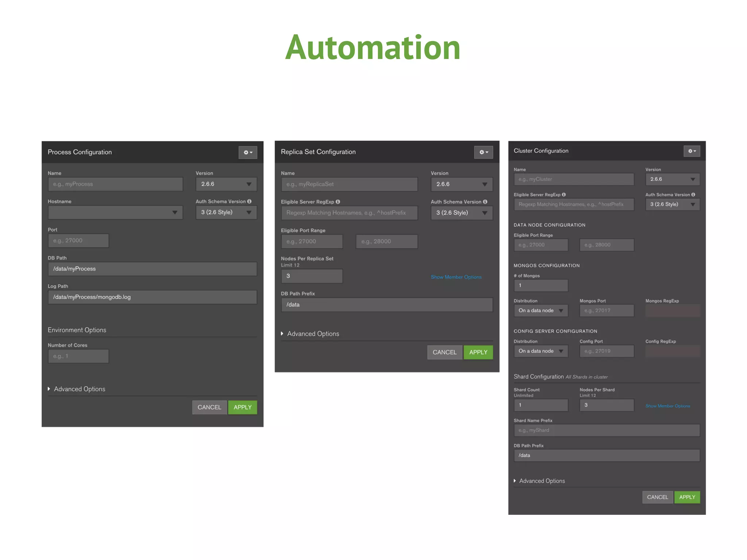The width and height of the screenshot is (747, 560).
Task: Open Auth Schema Version dropdown in Replica Set Configuration
Action: pos(461,213)
